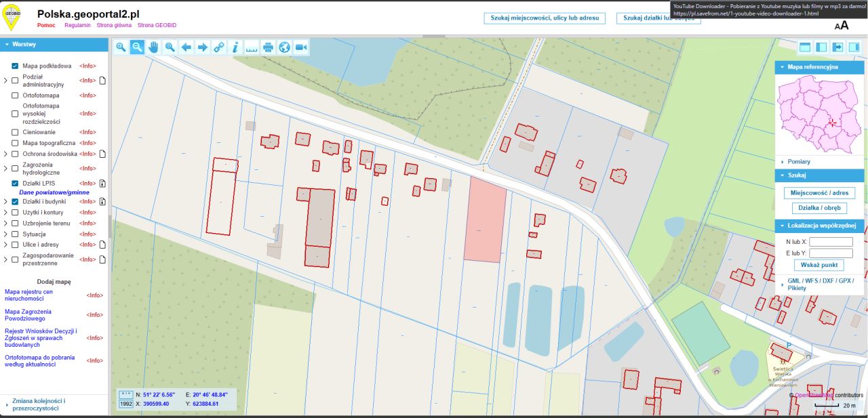Select the zoom to extent magnifier tool
Image resolution: width=868 pixels, height=418 pixels.
point(170,47)
